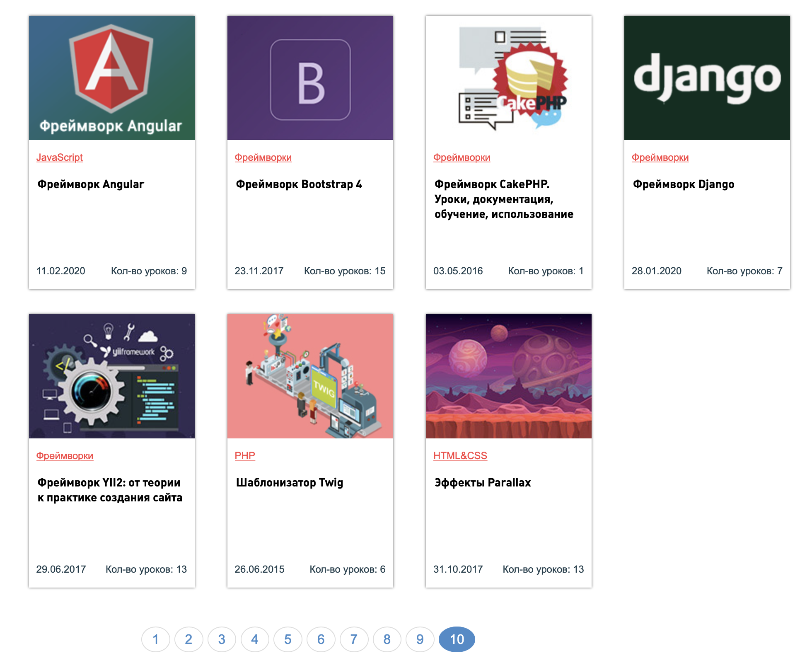Open the Yii framework course thumbnail

pyautogui.click(x=112, y=376)
